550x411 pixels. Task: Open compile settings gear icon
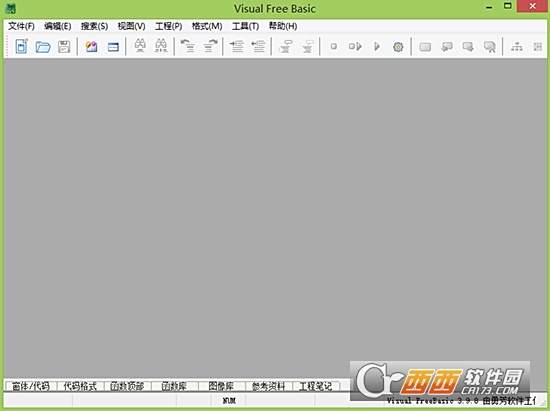pyautogui.click(x=398, y=47)
